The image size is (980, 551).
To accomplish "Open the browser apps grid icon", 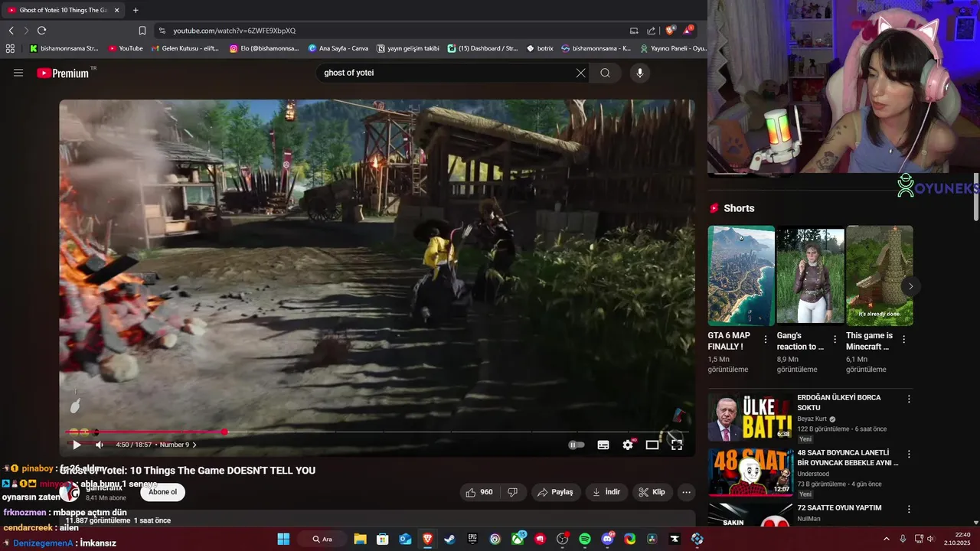I will (x=10, y=48).
